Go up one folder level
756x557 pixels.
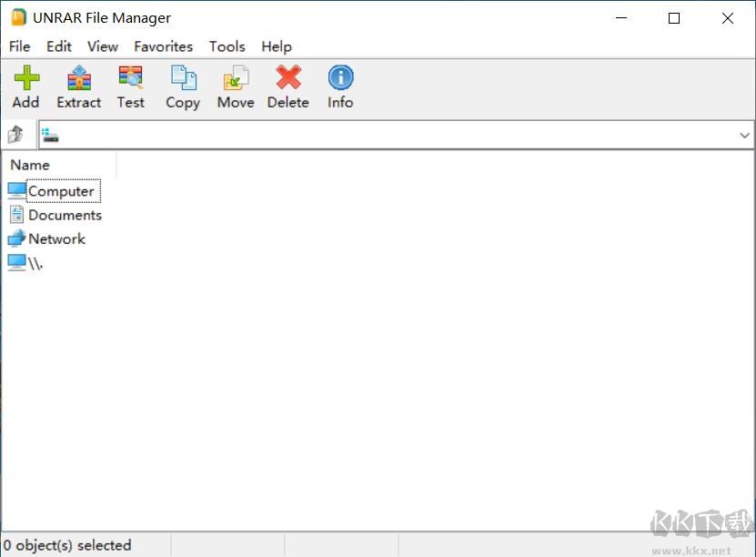pyautogui.click(x=15, y=135)
